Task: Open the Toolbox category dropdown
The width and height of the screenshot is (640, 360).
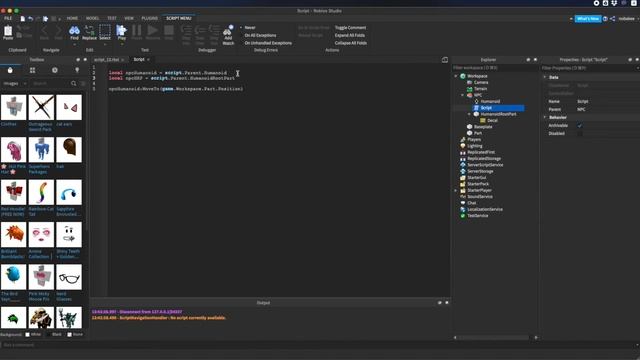Action: 15,83
